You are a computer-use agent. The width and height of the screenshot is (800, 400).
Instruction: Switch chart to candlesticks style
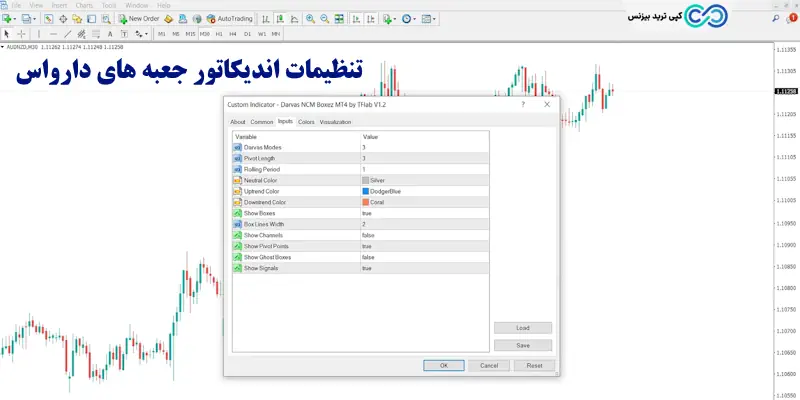pos(280,19)
